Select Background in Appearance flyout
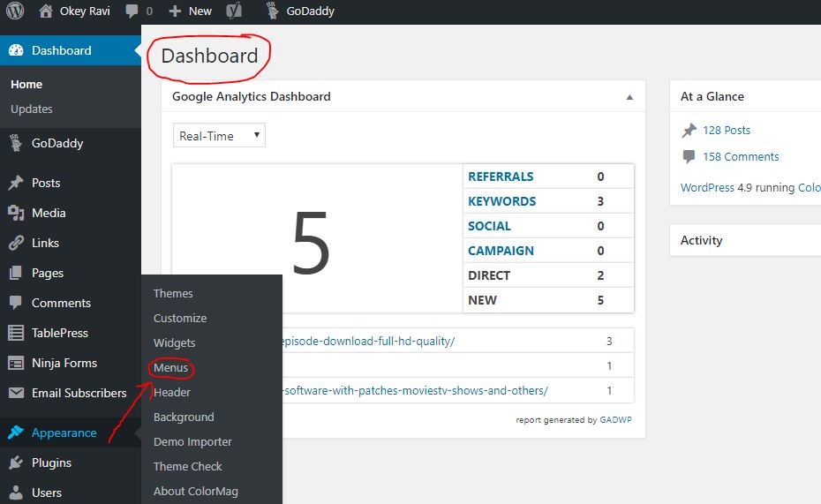 (184, 417)
